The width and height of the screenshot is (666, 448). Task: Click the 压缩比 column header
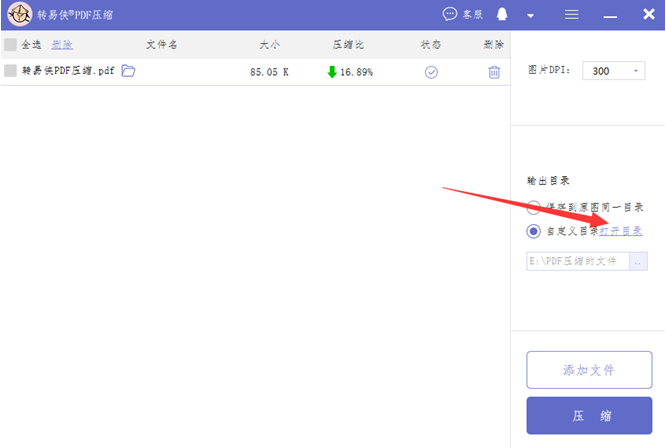coord(348,45)
